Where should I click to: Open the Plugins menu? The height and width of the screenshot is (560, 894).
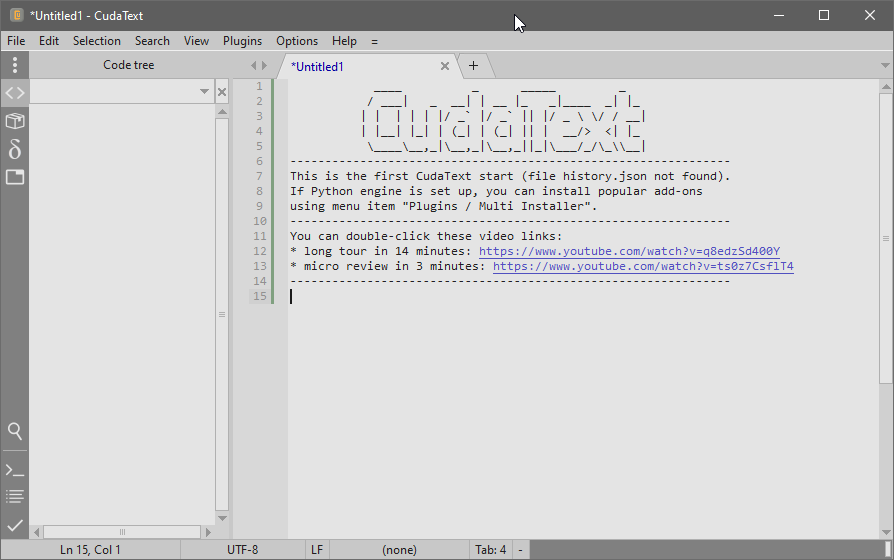tap(242, 41)
